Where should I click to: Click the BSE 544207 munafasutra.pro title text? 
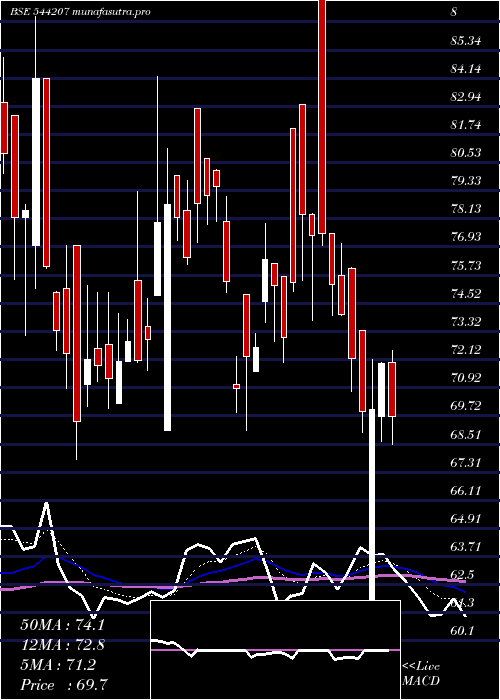point(80,12)
